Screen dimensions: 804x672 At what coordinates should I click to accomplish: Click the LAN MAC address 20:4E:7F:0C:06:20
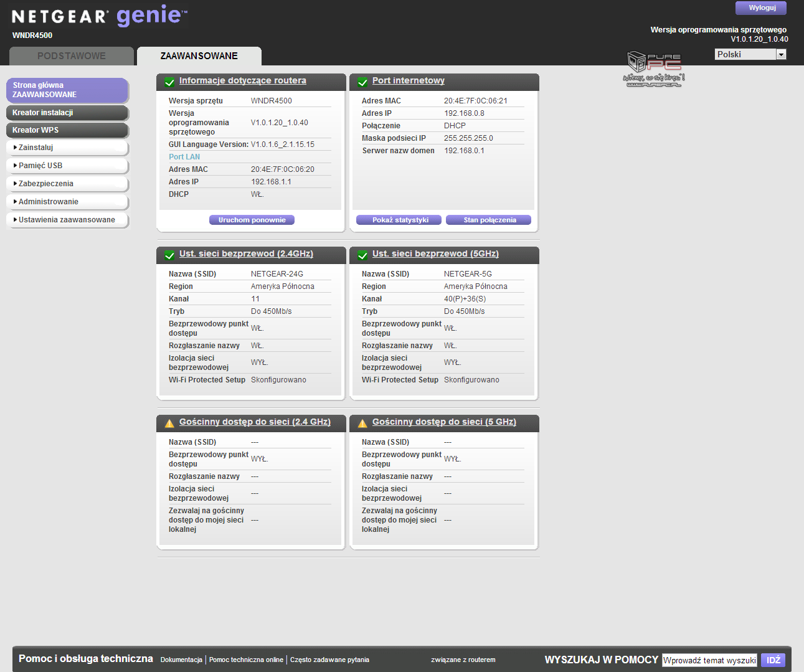pos(283,169)
